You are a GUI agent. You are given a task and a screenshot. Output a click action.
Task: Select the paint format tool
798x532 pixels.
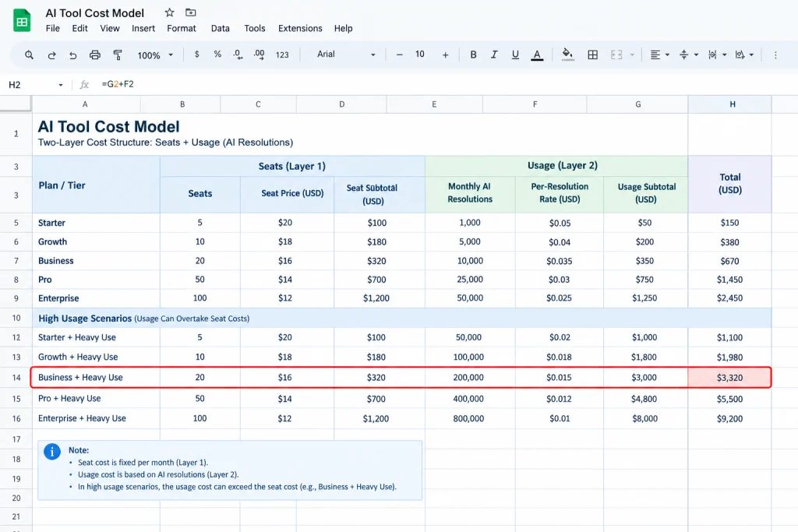click(118, 55)
